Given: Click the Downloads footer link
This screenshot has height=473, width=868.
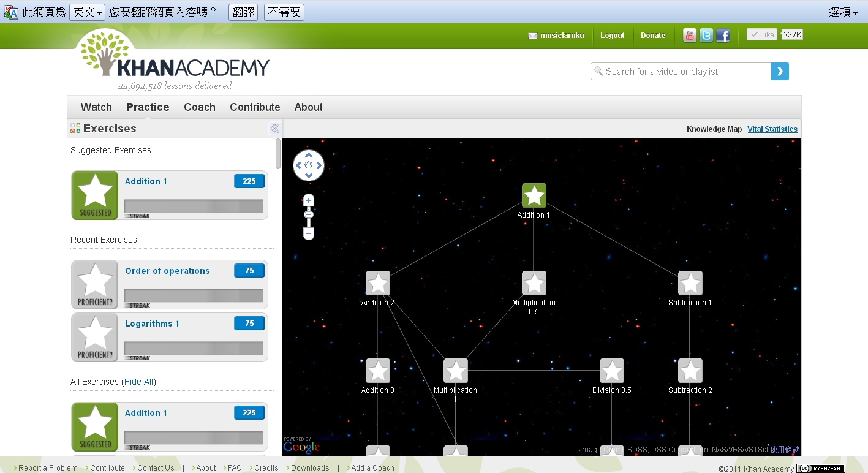Looking at the screenshot, I should 310,468.
